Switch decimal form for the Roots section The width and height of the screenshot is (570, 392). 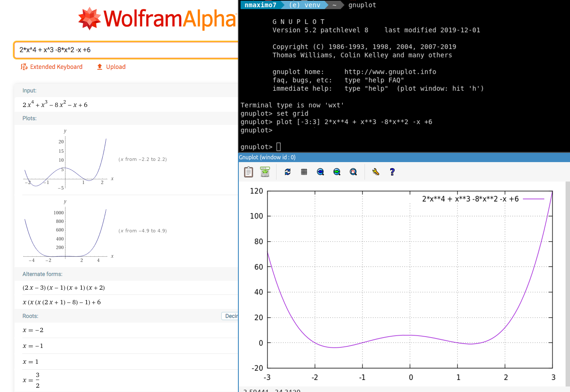231,316
